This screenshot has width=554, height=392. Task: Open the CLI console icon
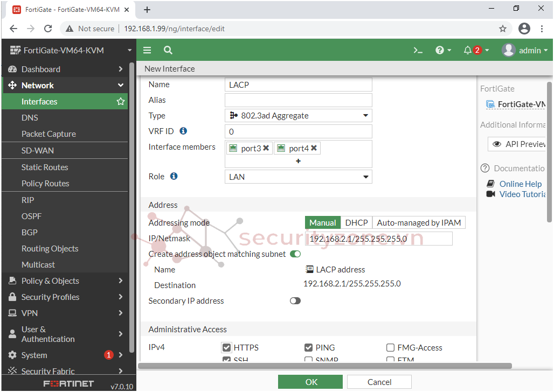click(x=418, y=50)
